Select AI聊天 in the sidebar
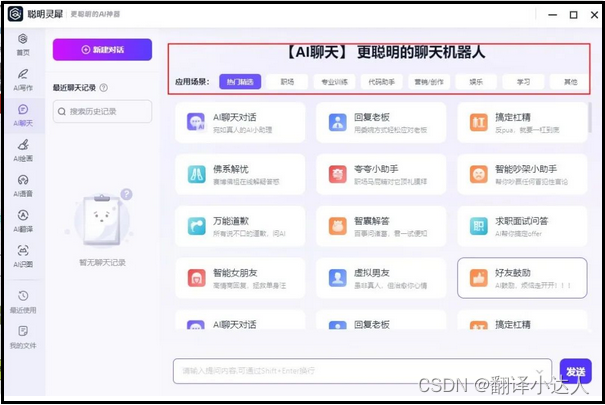The image size is (605, 405). (x=23, y=115)
